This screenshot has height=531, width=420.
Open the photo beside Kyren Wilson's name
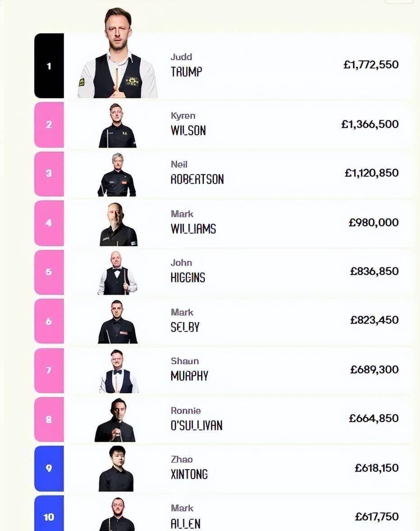click(x=118, y=126)
